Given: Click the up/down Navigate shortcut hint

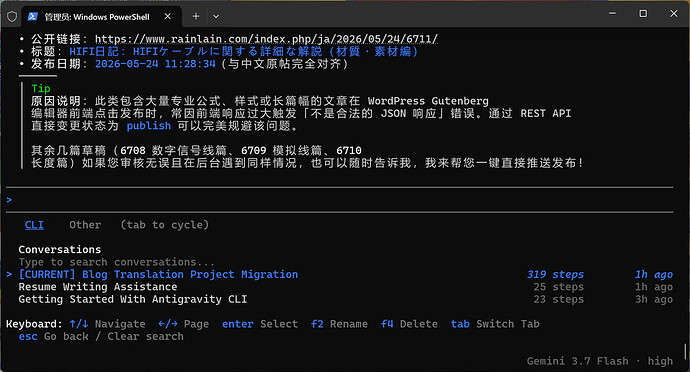Looking at the screenshot, I should coord(107,324).
